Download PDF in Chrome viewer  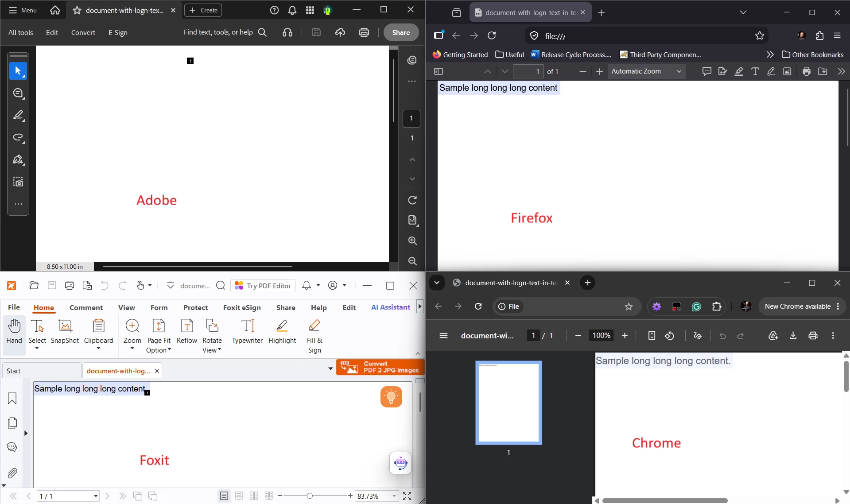[793, 336]
